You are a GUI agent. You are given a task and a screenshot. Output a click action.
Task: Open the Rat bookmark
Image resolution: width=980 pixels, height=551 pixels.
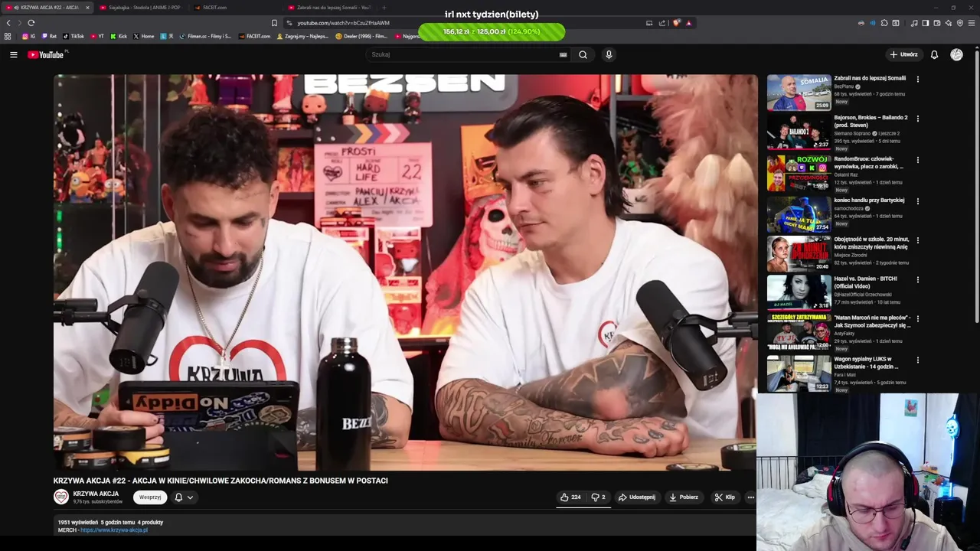pos(50,36)
